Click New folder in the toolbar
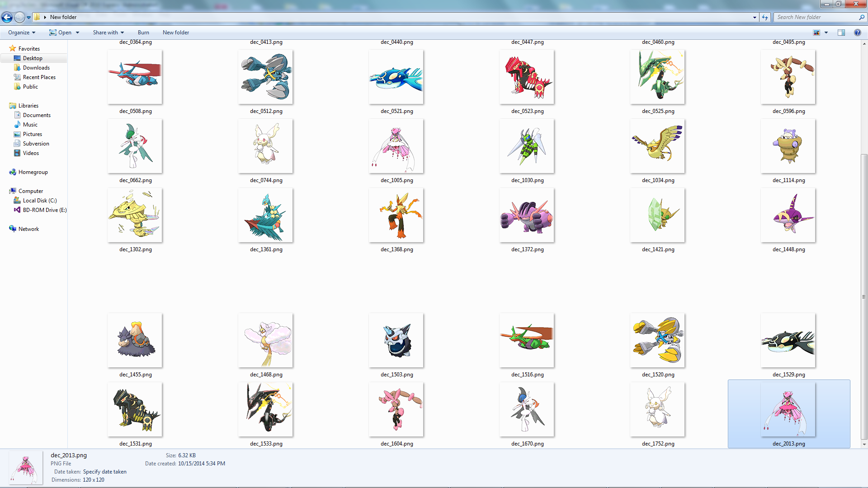 [x=176, y=33]
